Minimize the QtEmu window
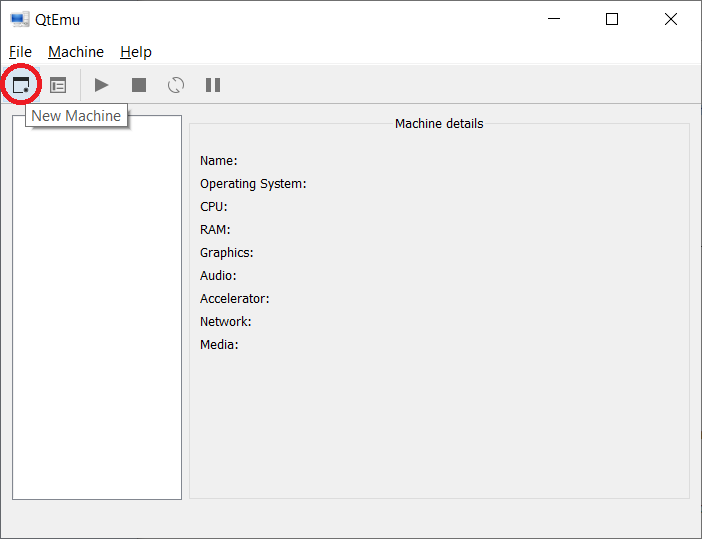 point(555,19)
